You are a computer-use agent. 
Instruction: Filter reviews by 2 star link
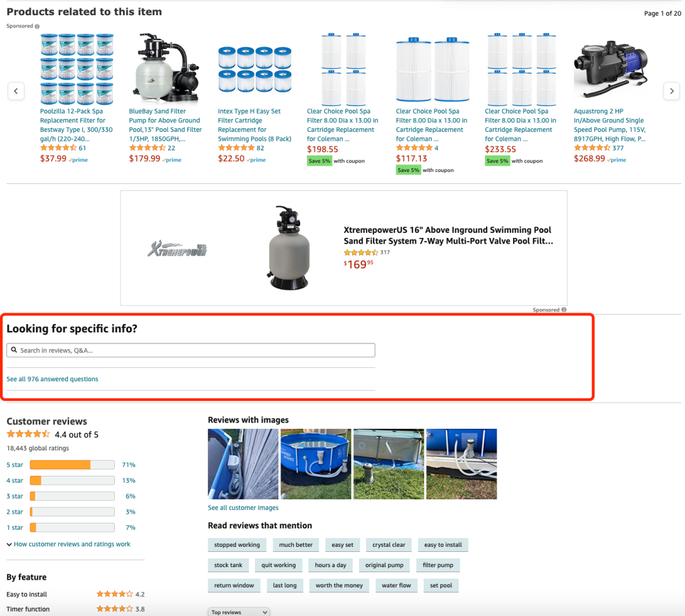click(15, 511)
